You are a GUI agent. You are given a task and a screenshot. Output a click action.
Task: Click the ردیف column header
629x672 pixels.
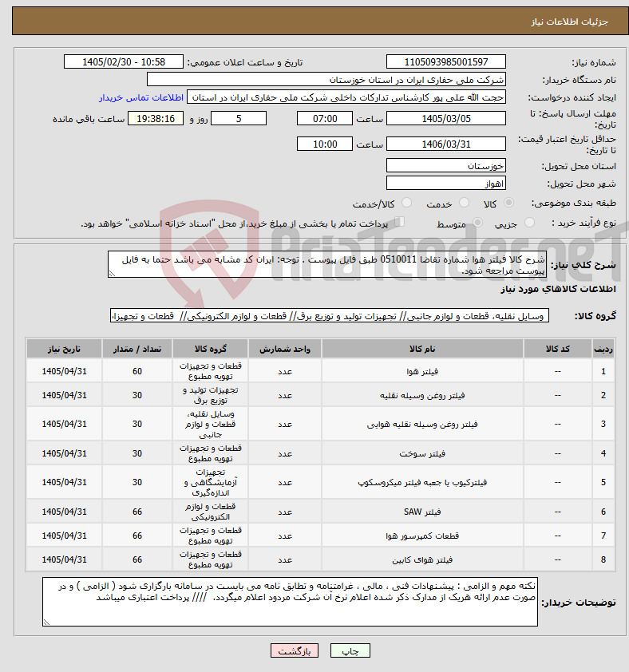[x=603, y=349]
